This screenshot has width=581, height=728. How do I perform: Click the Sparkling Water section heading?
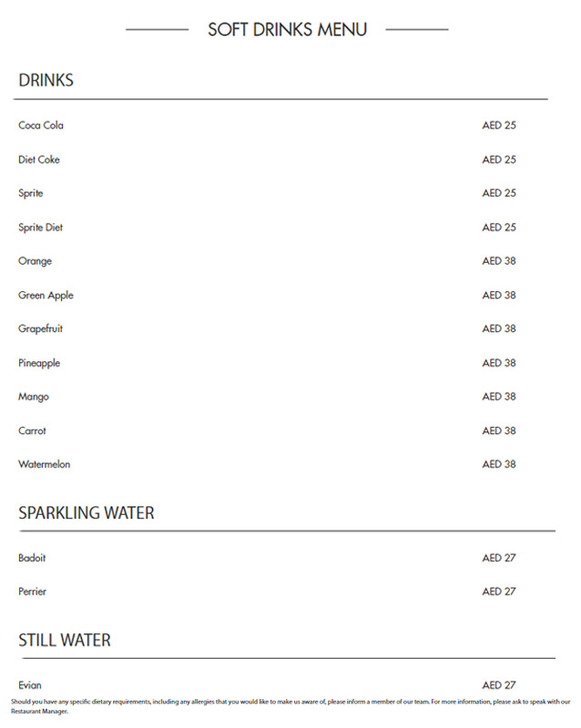(87, 513)
